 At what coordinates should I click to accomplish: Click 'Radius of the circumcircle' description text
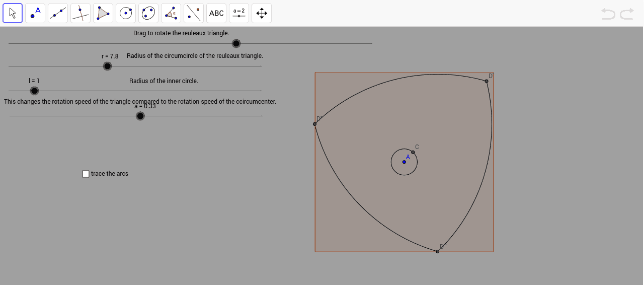(195, 56)
